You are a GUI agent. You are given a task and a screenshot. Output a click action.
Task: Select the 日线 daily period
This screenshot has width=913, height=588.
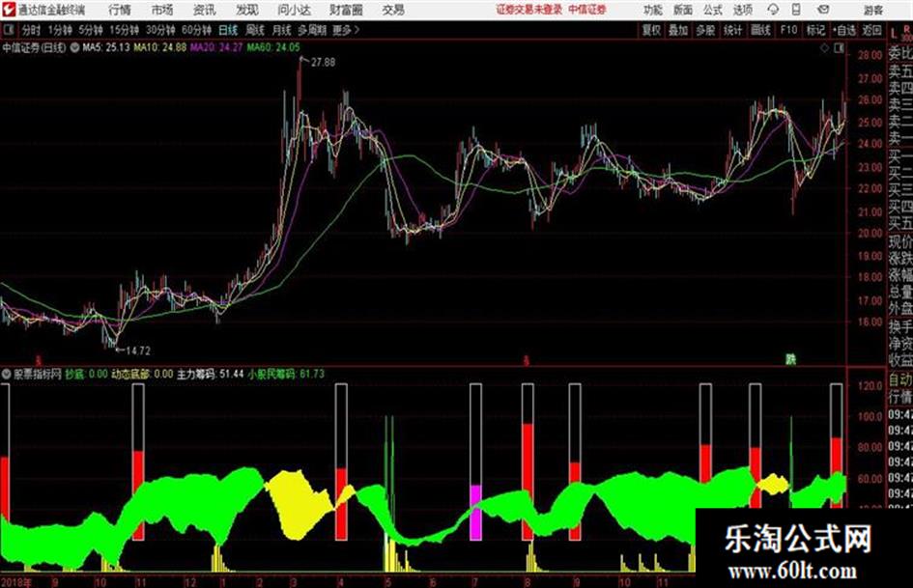(x=228, y=30)
